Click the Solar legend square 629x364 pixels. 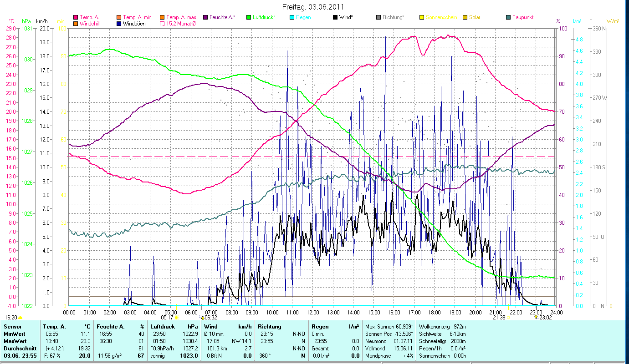pos(465,17)
